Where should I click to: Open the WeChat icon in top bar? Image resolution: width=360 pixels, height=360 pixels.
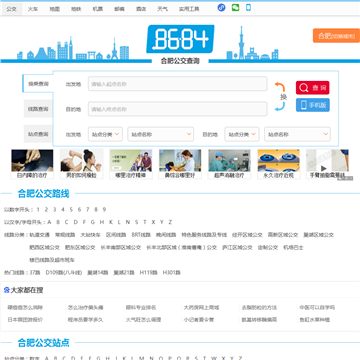coord(235,8)
